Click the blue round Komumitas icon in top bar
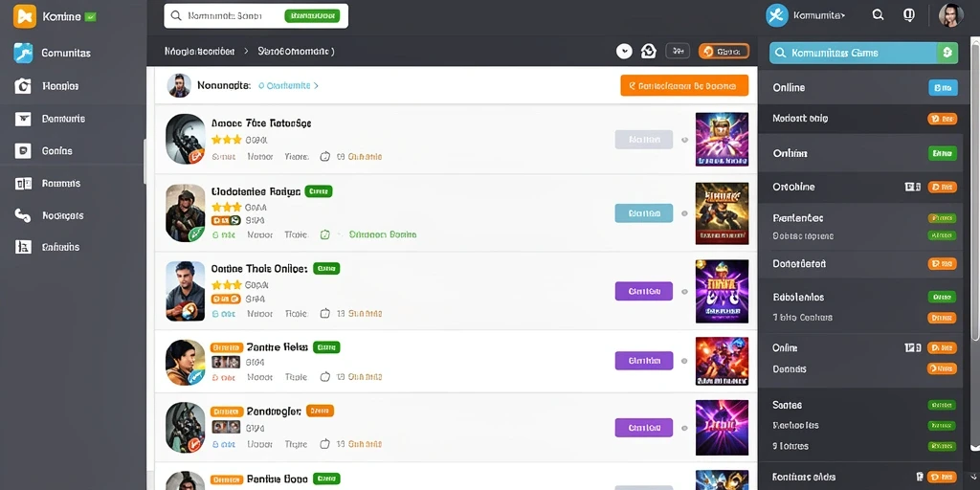This screenshot has width=980, height=490. click(x=777, y=15)
